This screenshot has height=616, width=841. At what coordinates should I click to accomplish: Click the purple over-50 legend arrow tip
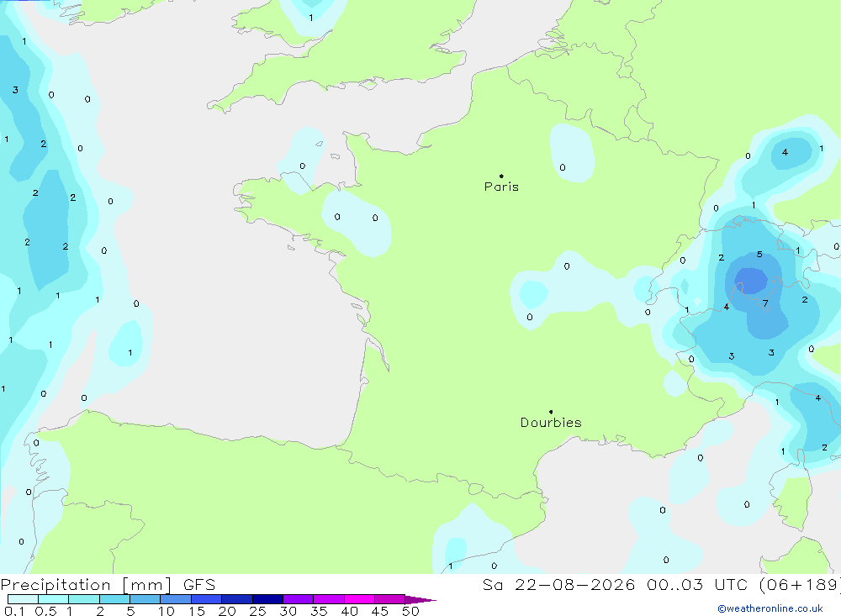tap(420, 600)
